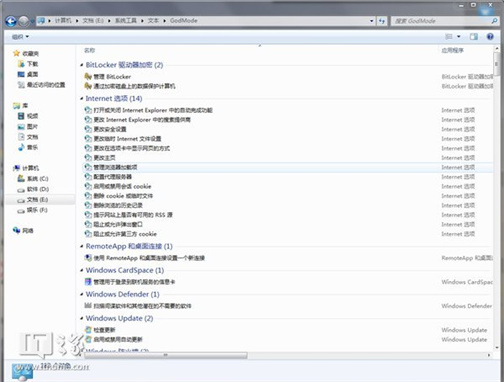
Task: Select 文档 (E:) drive in sidebar
Action: click(x=37, y=200)
